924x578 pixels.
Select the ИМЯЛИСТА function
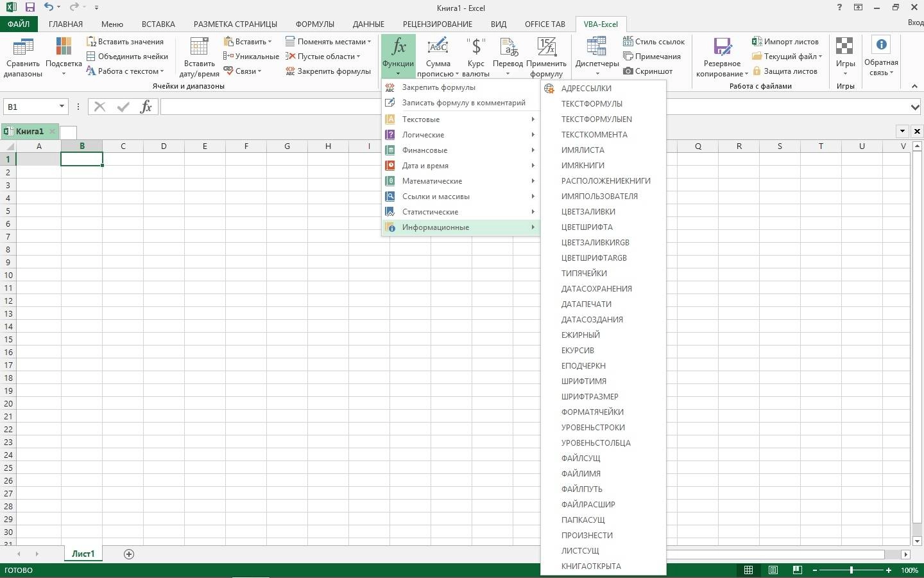tap(603, 150)
